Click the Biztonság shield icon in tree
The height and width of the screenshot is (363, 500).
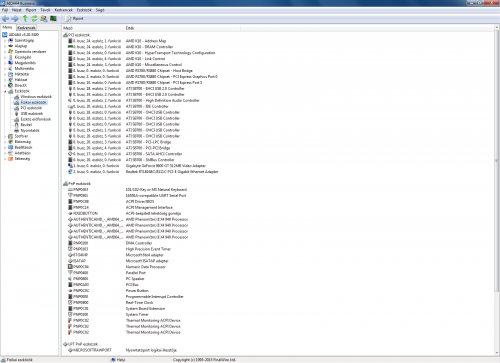pyautogui.click(x=10, y=142)
